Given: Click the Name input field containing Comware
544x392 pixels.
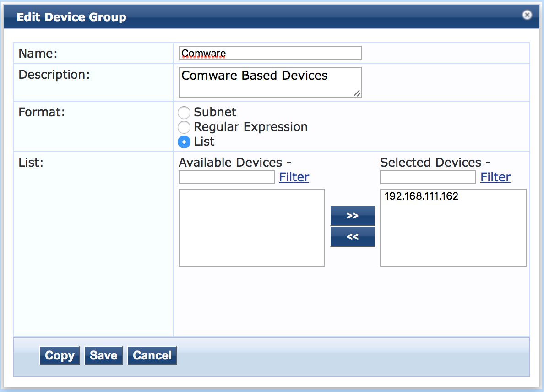Looking at the screenshot, I should 270,53.
